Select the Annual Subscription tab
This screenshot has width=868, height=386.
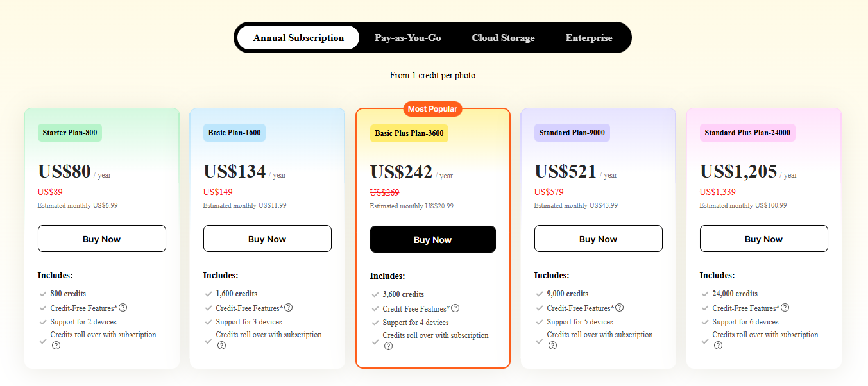(298, 38)
